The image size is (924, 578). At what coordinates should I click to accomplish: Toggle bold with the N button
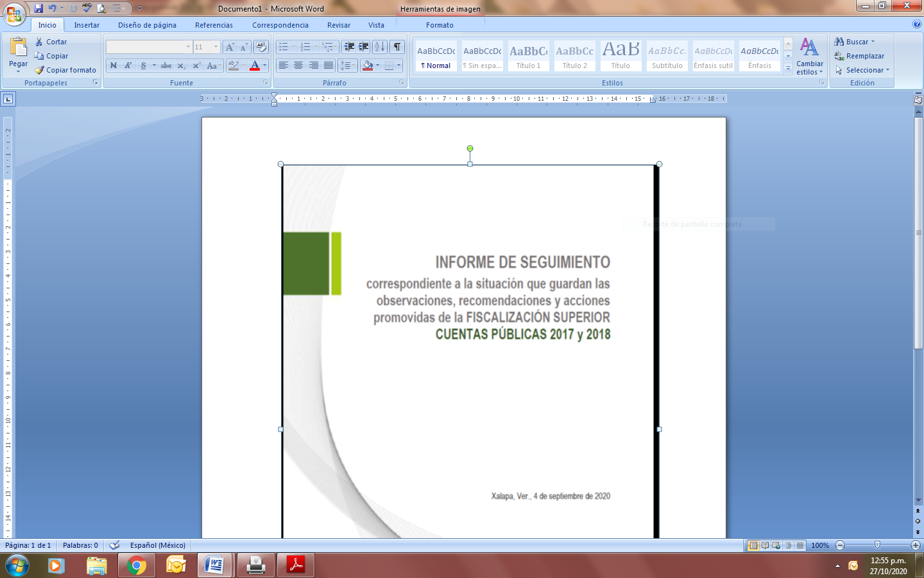point(114,66)
